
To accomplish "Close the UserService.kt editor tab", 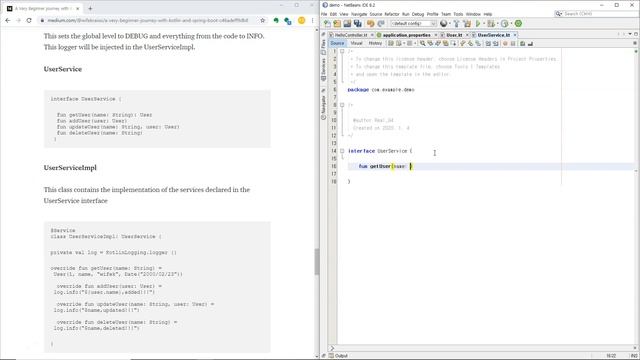I will [x=515, y=35].
